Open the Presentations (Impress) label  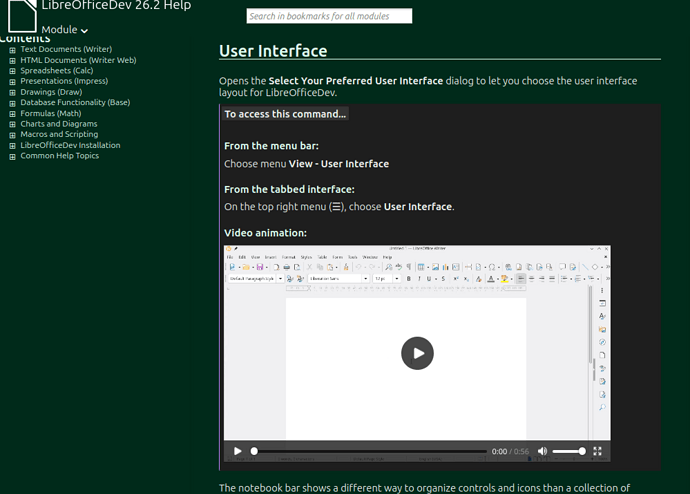pyautogui.click(x=64, y=81)
